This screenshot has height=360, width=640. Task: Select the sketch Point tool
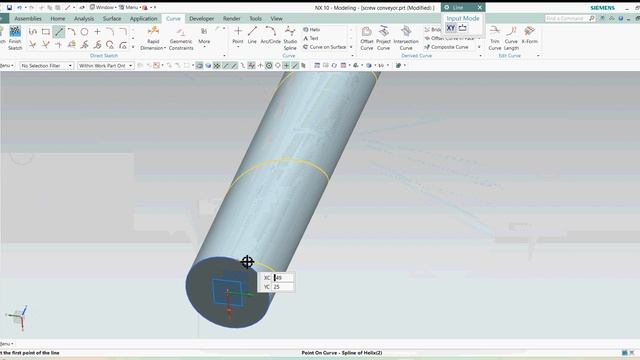[98, 31]
